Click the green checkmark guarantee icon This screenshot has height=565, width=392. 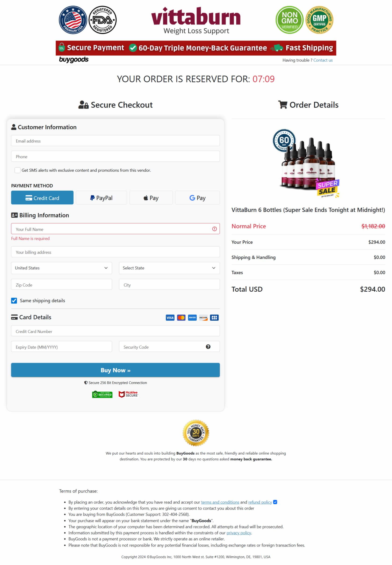[x=133, y=48]
